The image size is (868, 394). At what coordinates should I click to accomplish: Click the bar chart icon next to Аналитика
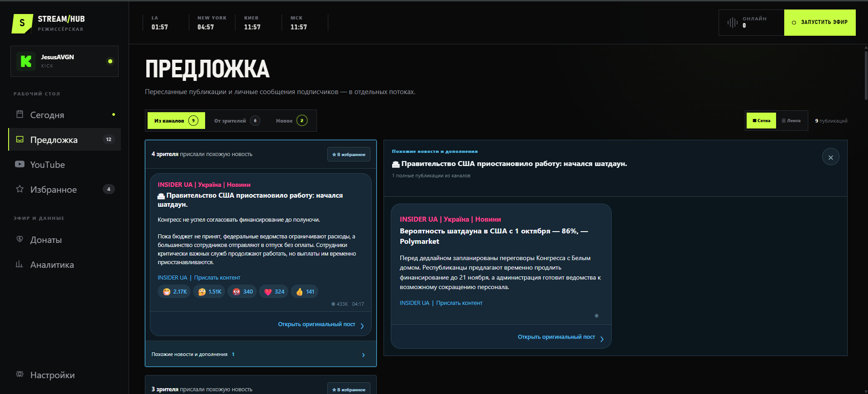coord(19,264)
